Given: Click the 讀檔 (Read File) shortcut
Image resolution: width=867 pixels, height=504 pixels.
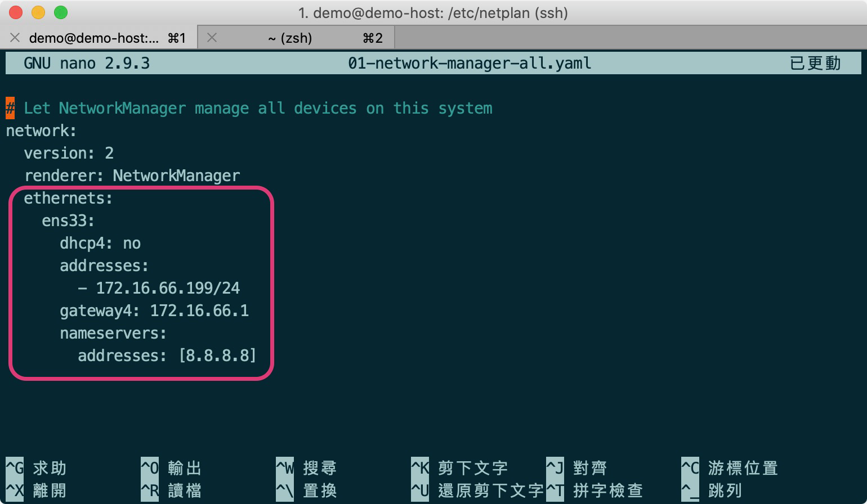Looking at the screenshot, I should [x=184, y=490].
